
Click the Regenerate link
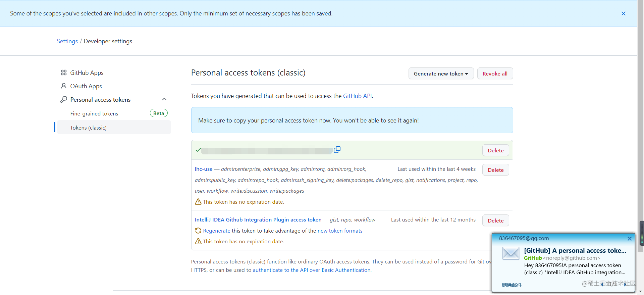(217, 231)
